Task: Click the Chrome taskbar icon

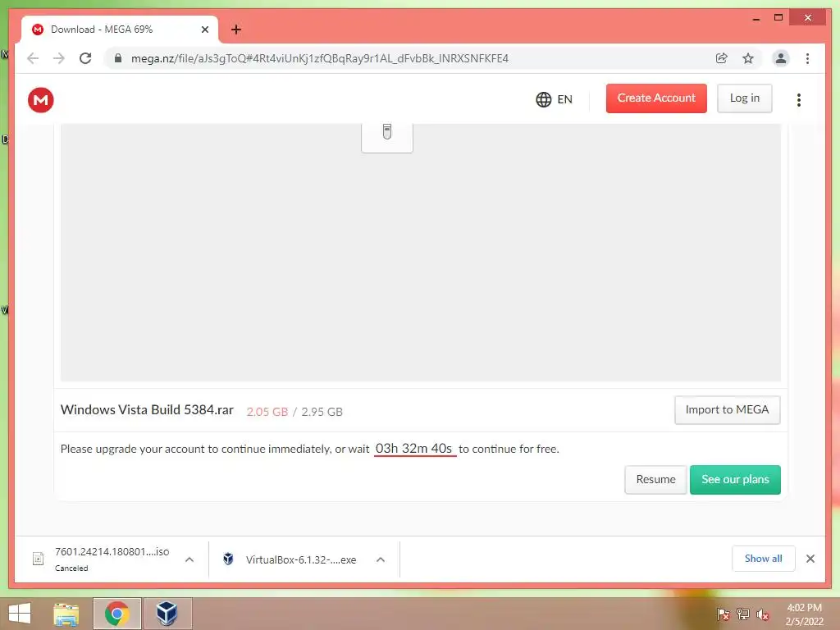Action: coord(116,614)
